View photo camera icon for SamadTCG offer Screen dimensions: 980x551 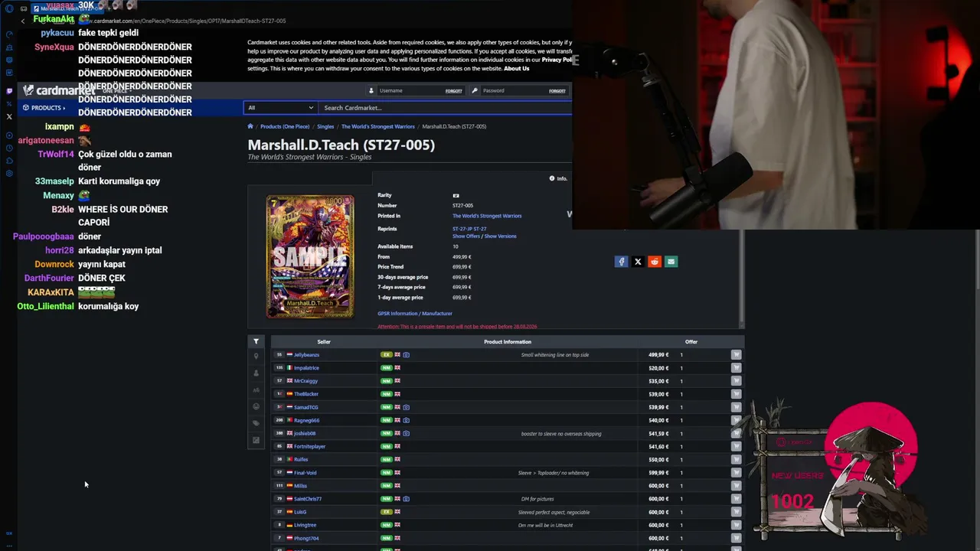(406, 407)
